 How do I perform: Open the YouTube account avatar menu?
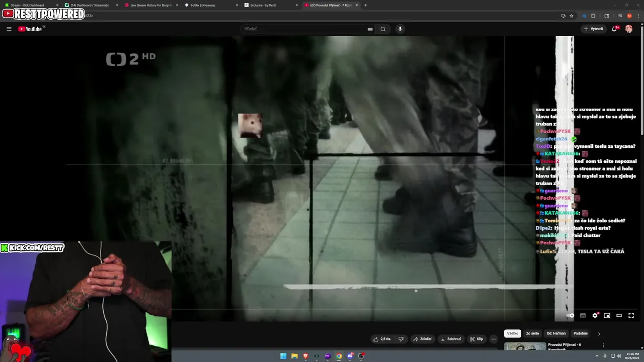(x=628, y=29)
